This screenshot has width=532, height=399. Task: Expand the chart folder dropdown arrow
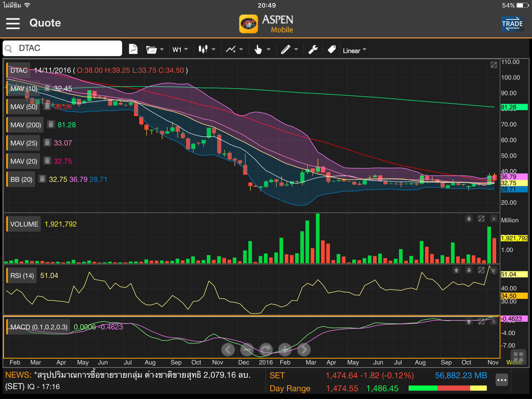click(x=162, y=49)
